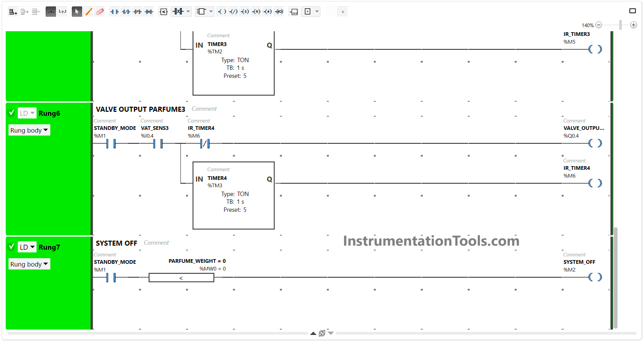This screenshot has width=644, height=341.
Task: Select the draw wire pencil tool
Action: 89,12
